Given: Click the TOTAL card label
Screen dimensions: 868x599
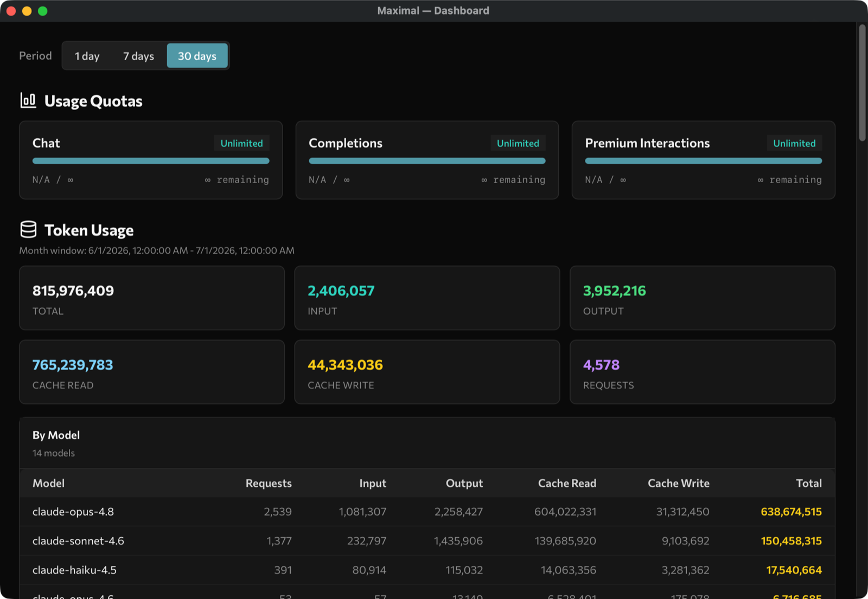Looking at the screenshot, I should (48, 311).
